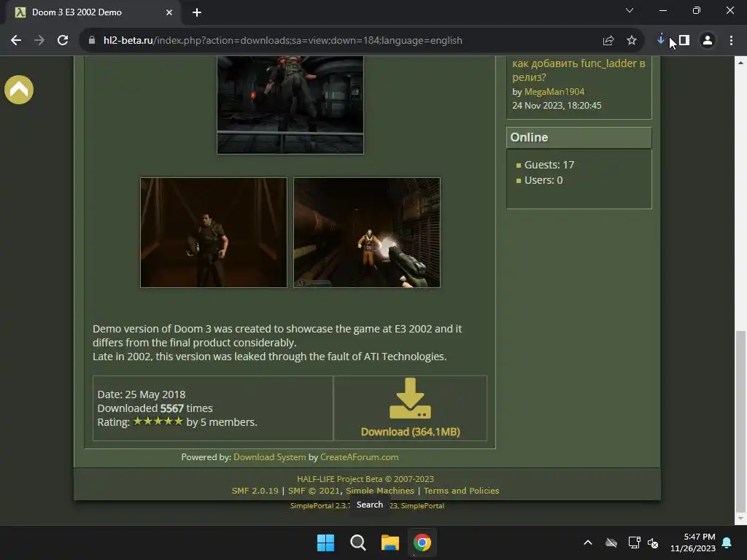Open the Simple Machines link

(380, 491)
